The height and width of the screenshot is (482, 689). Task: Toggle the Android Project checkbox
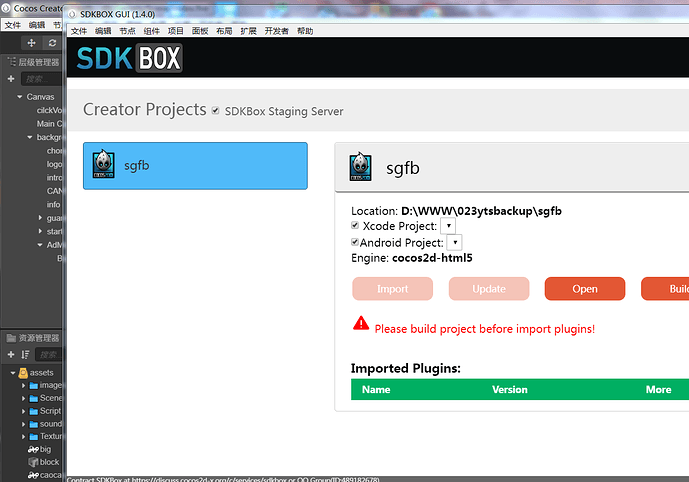tap(355, 242)
